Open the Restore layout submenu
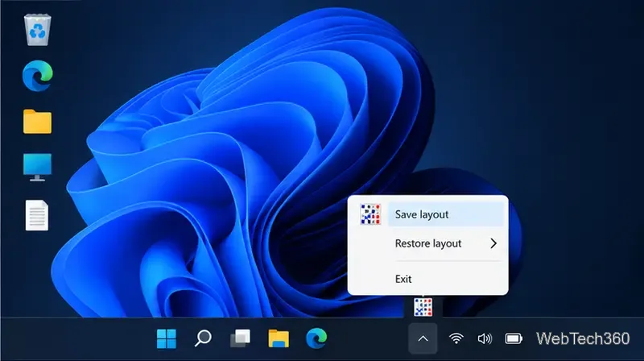644x361 pixels. (446, 243)
